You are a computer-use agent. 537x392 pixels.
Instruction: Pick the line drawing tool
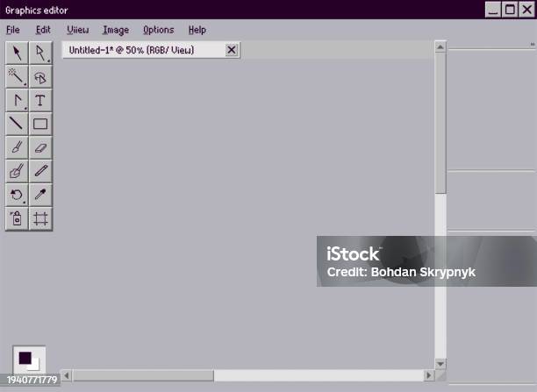pyautogui.click(x=17, y=124)
